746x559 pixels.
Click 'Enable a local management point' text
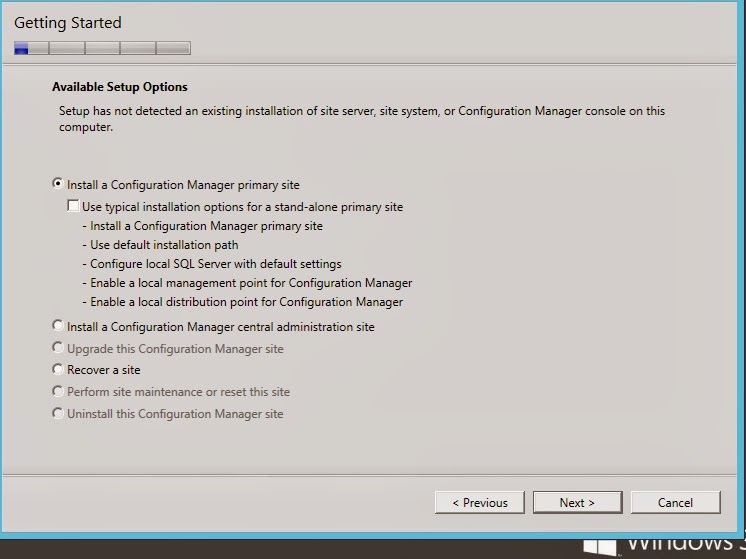[x=247, y=283]
